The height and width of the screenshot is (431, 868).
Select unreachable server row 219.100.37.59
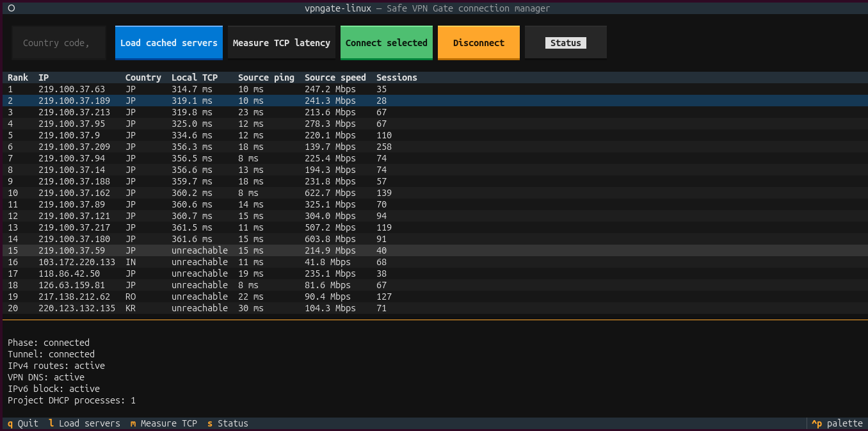coord(434,250)
